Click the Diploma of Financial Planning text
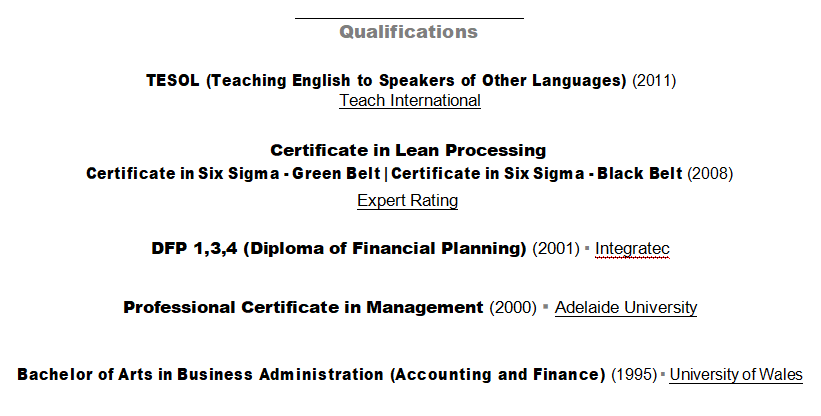The height and width of the screenshot is (416, 821). [339, 248]
